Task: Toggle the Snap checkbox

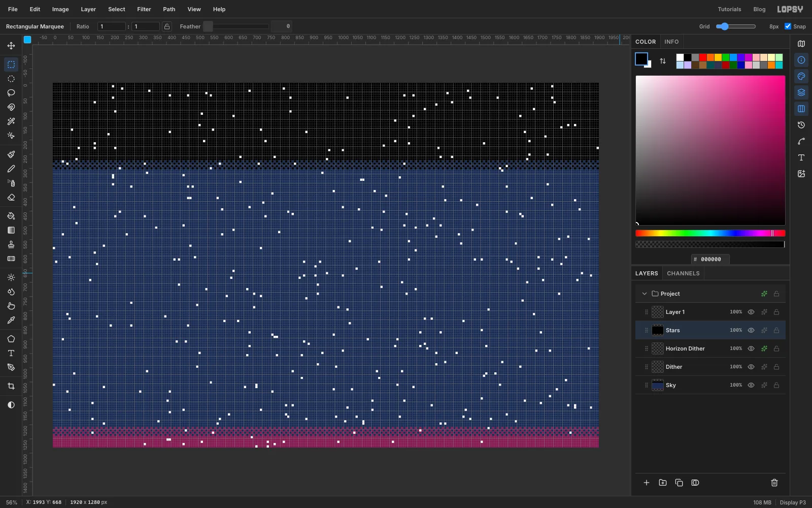Action: point(788,26)
